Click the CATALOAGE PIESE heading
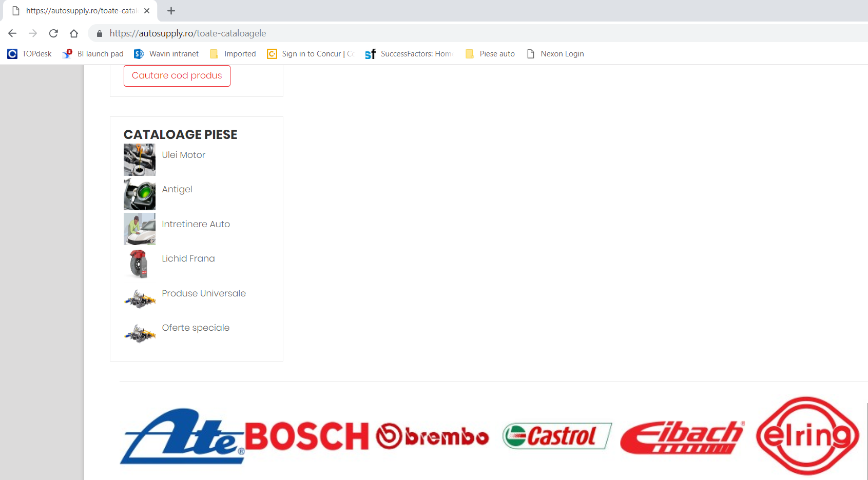The width and height of the screenshot is (868, 480). click(181, 134)
